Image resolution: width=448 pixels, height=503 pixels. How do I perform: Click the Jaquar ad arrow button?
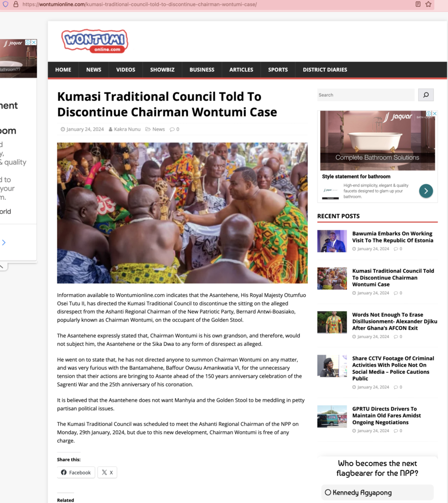coord(426,191)
